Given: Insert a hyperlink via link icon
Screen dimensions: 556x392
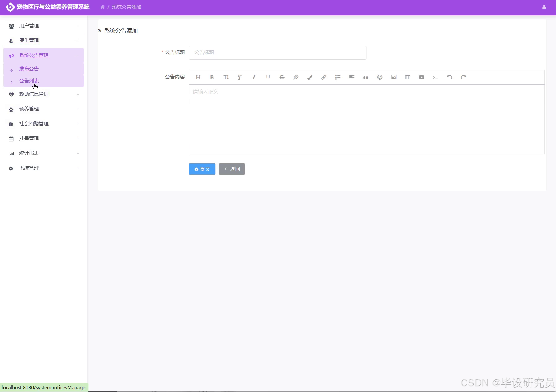Looking at the screenshot, I should 324,77.
